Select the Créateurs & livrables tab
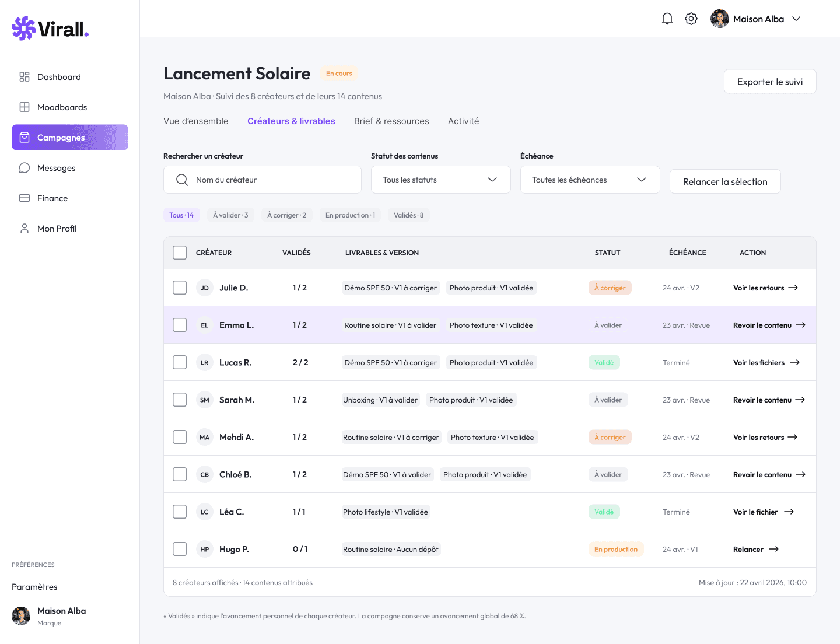This screenshot has height=644, width=840. point(291,121)
